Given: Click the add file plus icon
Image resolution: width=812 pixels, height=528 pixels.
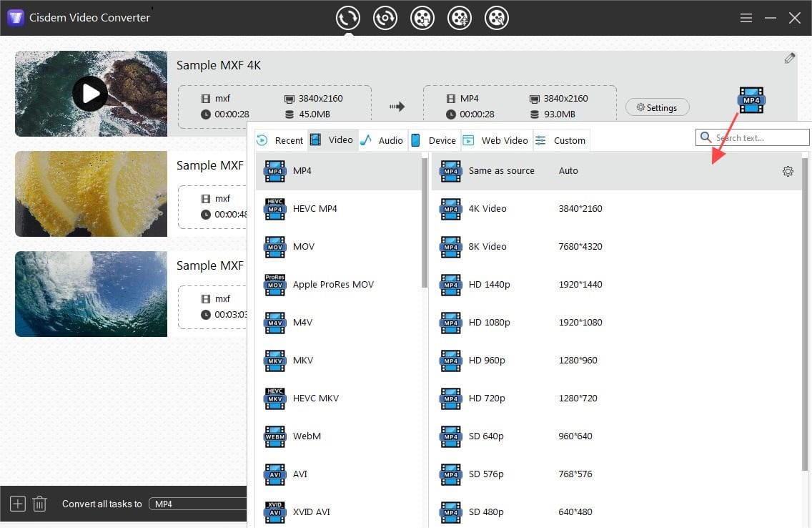Looking at the screenshot, I should click(17, 504).
